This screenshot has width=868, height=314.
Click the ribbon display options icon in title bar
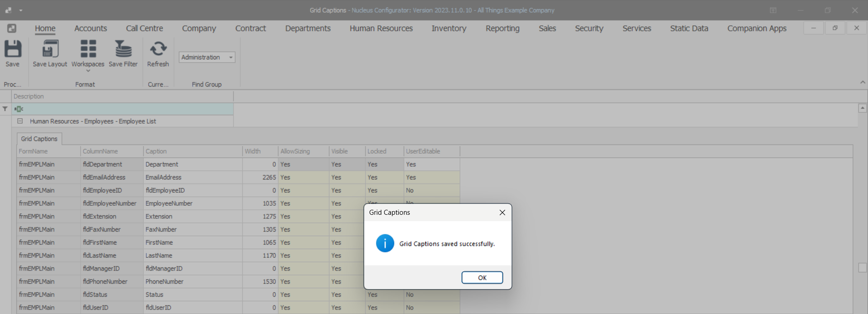(773, 10)
